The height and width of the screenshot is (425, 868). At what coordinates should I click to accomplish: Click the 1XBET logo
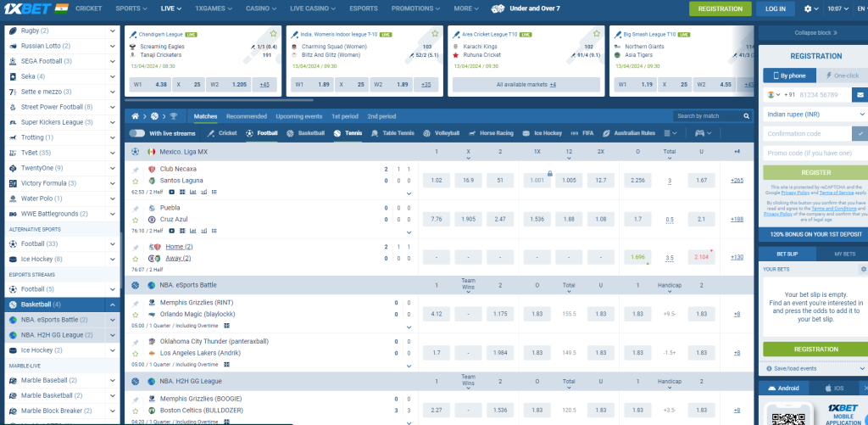(28, 8)
